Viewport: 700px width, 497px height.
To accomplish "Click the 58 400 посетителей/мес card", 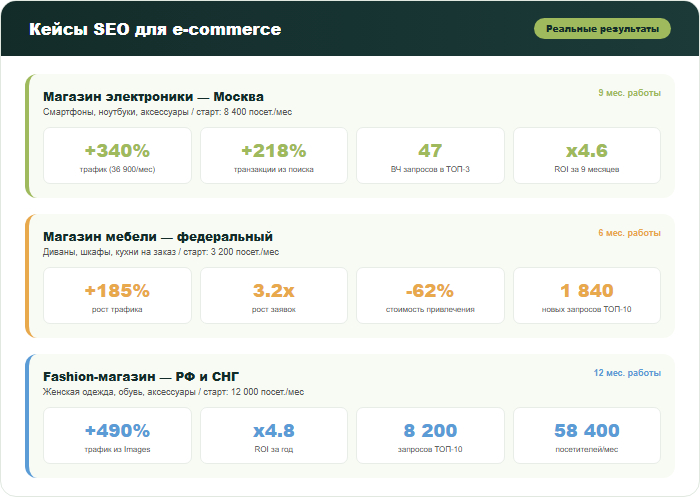I will 586,436.
